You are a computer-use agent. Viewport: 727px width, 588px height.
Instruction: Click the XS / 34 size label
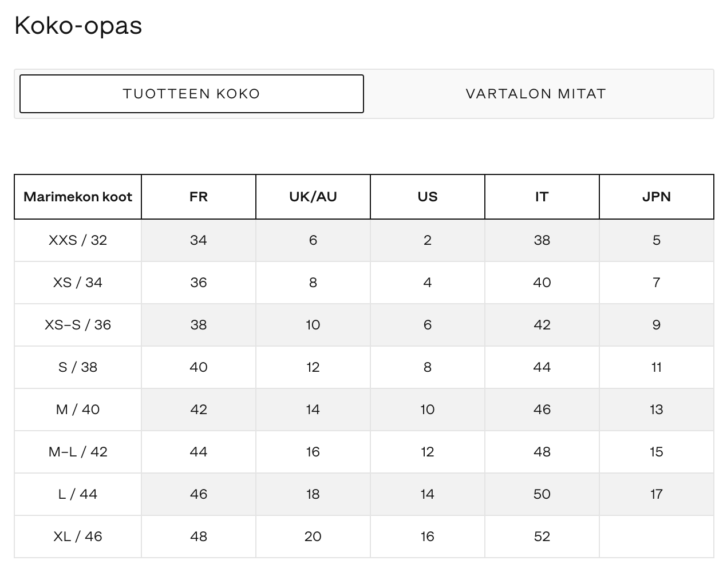click(x=78, y=283)
